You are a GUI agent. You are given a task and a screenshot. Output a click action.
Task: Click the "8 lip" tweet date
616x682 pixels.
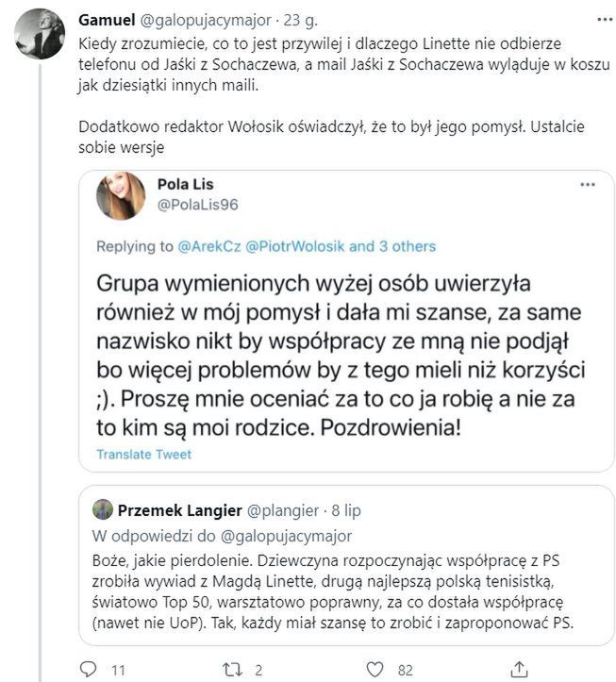(x=342, y=510)
